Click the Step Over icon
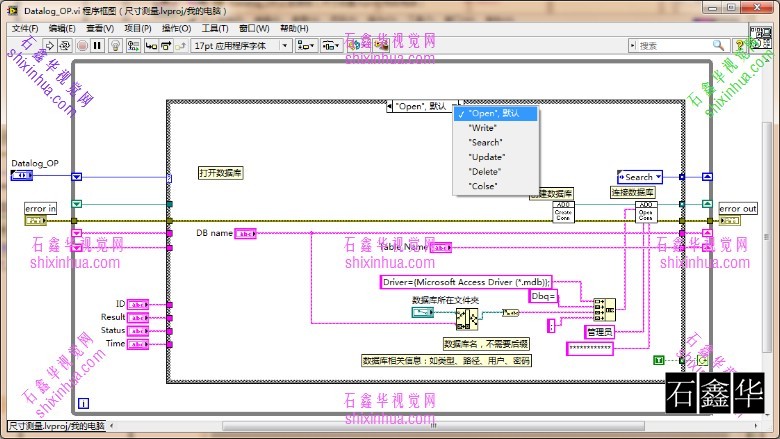The image size is (780, 439). [x=167, y=45]
